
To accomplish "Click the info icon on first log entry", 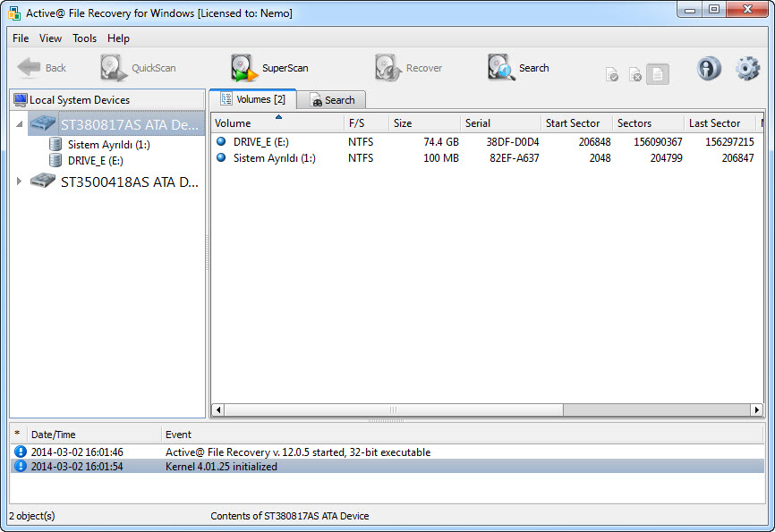I will [x=21, y=452].
